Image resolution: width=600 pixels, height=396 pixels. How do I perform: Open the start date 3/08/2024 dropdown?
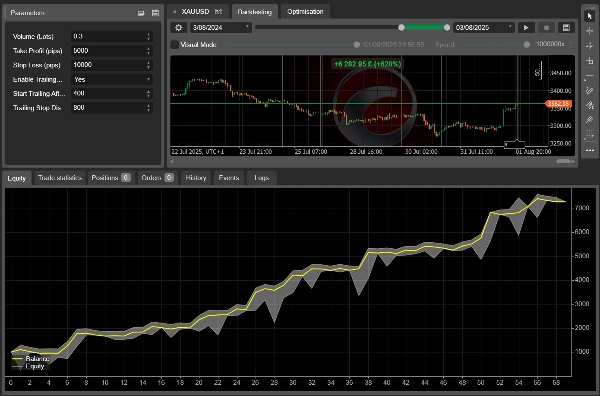pyautogui.click(x=221, y=28)
